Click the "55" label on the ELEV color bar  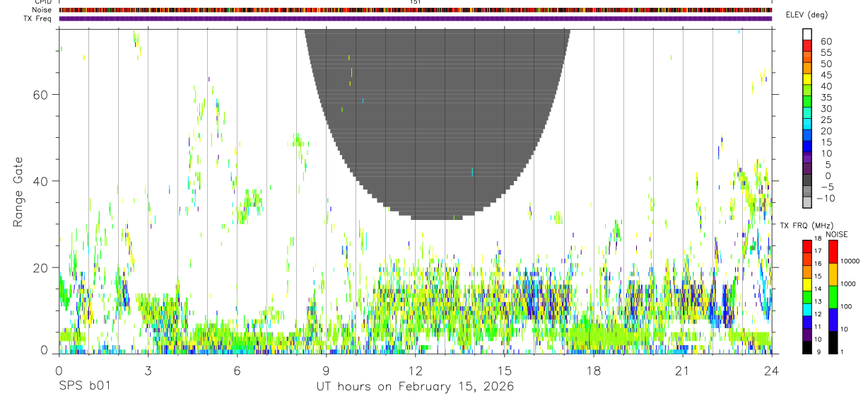[x=826, y=52]
